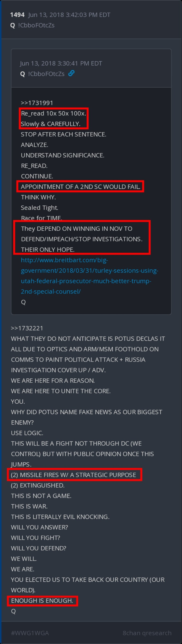Click post number 1494
Screen dimensions: 182x644
tap(17, 15)
